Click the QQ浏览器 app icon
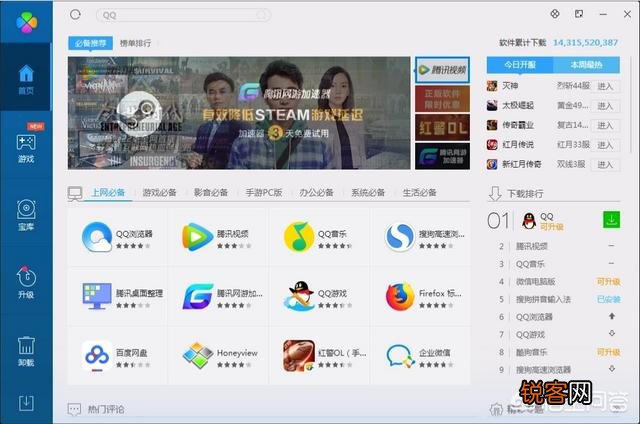 coord(96,237)
